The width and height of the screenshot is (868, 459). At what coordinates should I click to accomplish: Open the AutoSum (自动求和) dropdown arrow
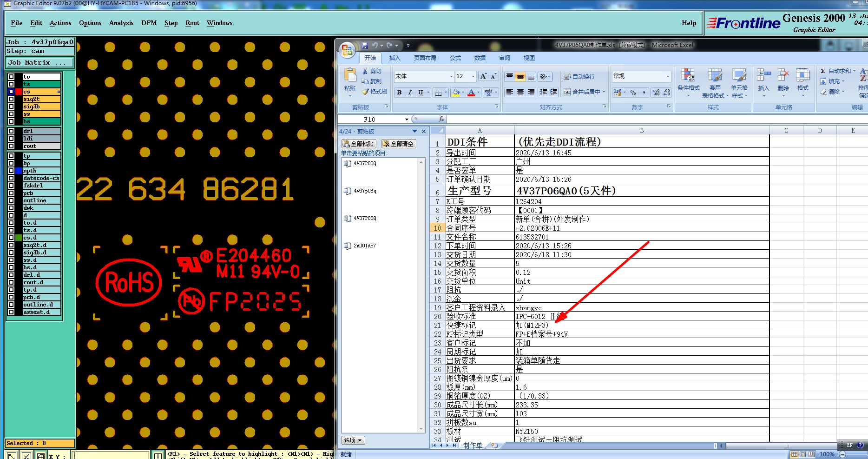(x=854, y=71)
